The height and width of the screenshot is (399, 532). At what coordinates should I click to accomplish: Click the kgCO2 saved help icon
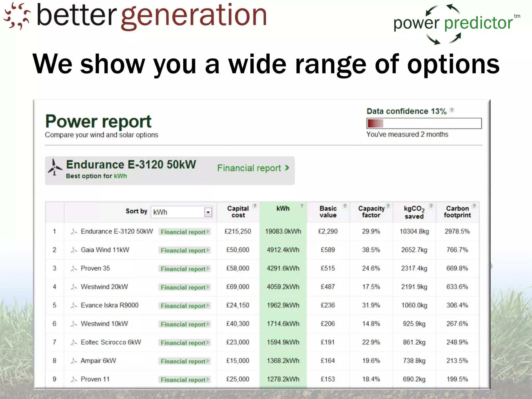[431, 206]
